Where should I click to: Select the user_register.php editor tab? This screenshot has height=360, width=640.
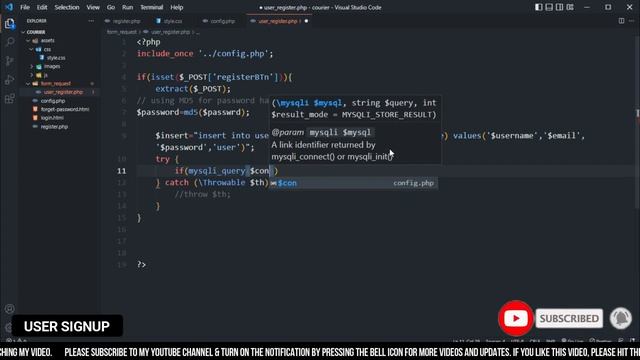278,21
